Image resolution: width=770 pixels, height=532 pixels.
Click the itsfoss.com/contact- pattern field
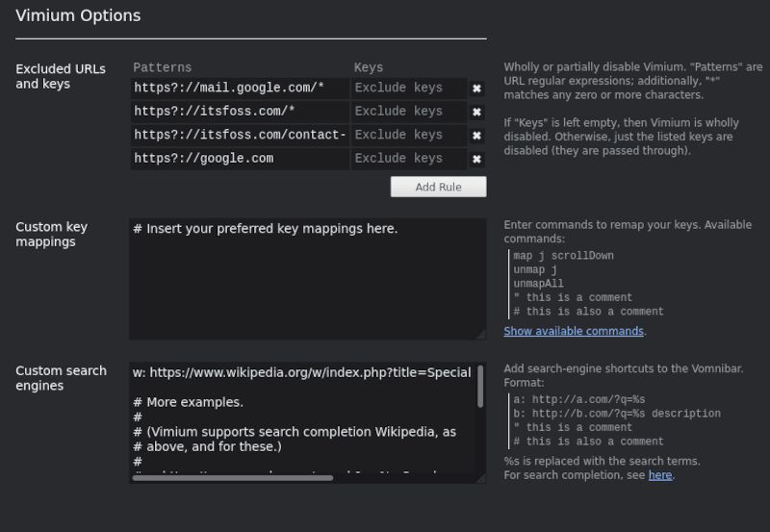pyautogui.click(x=240, y=136)
